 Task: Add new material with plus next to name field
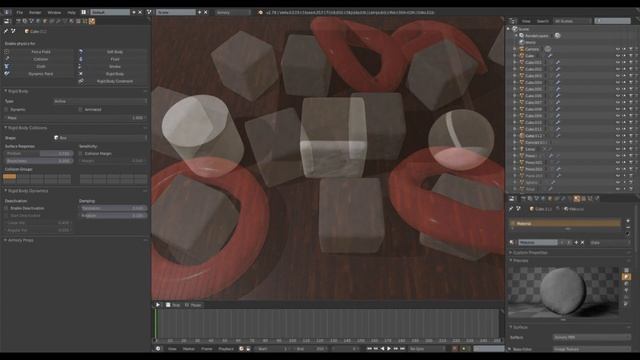coord(576,242)
